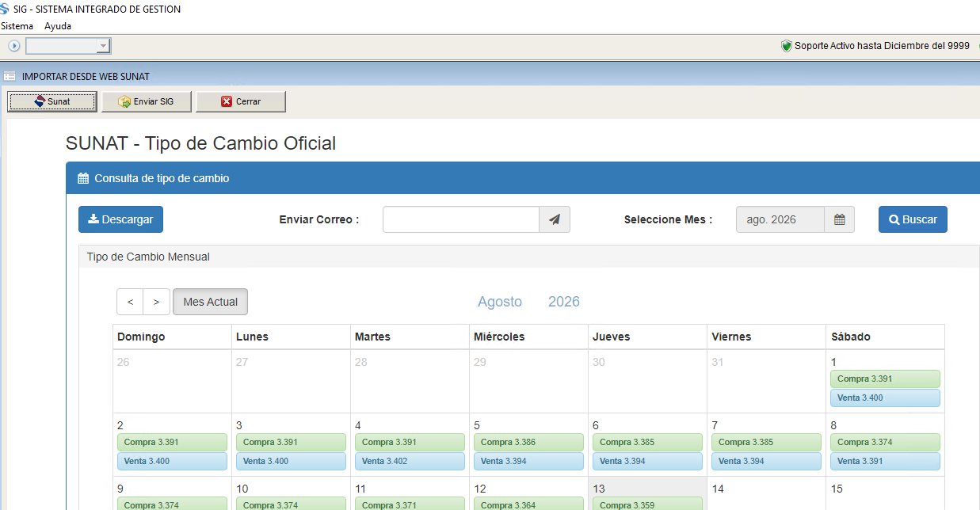Click the Importar desde web SUNAT window icon
This screenshot has width=980, height=510.
point(10,77)
